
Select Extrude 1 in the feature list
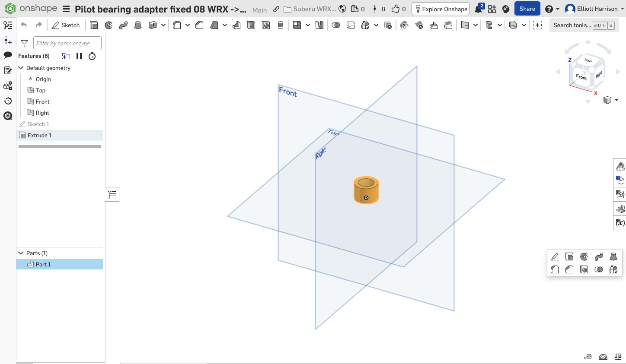coord(60,135)
